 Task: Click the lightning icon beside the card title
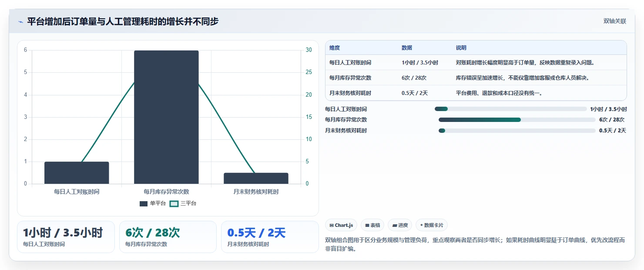21,21
